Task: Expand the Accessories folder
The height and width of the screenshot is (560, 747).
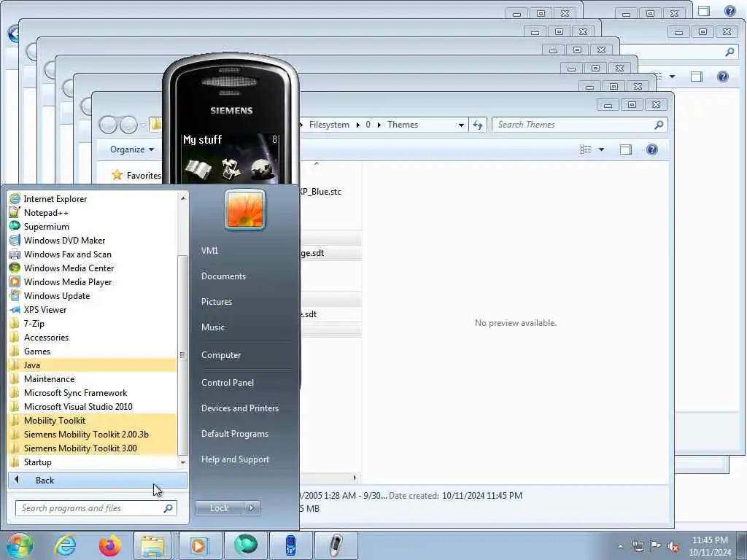Action: [93, 337]
